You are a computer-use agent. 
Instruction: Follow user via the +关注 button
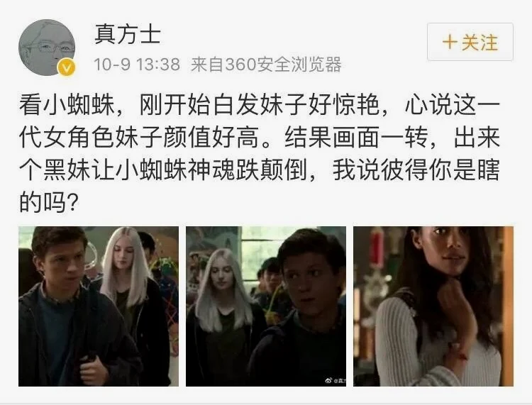470,42
